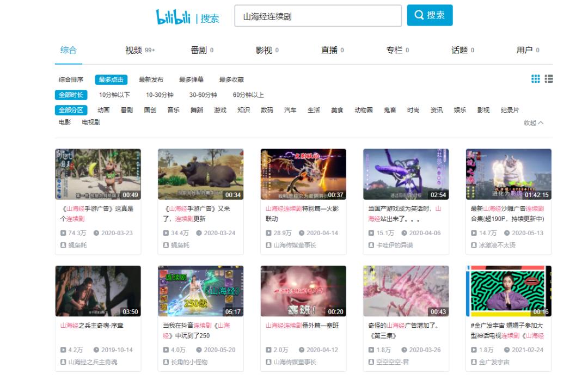
Task: Click the bilibili logo
Action: pos(173,16)
